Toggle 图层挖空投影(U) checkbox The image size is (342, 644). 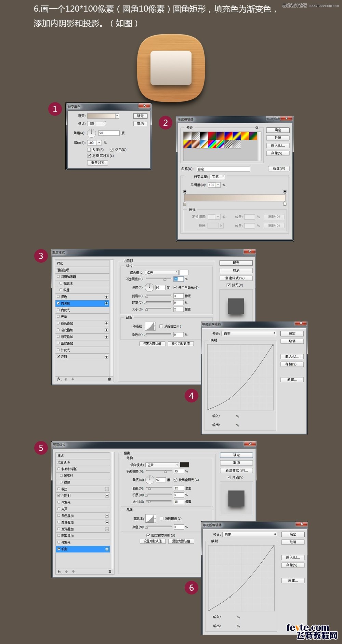click(148, 535)
